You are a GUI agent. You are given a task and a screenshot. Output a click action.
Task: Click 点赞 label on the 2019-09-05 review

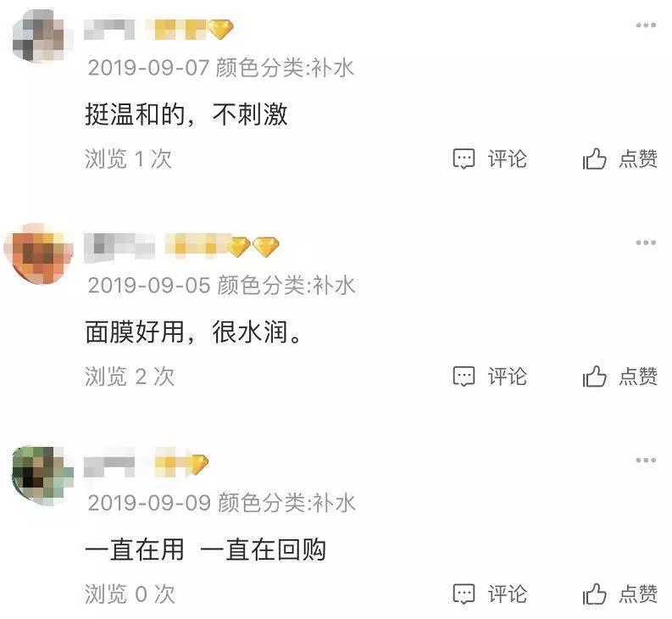(638, 376)
